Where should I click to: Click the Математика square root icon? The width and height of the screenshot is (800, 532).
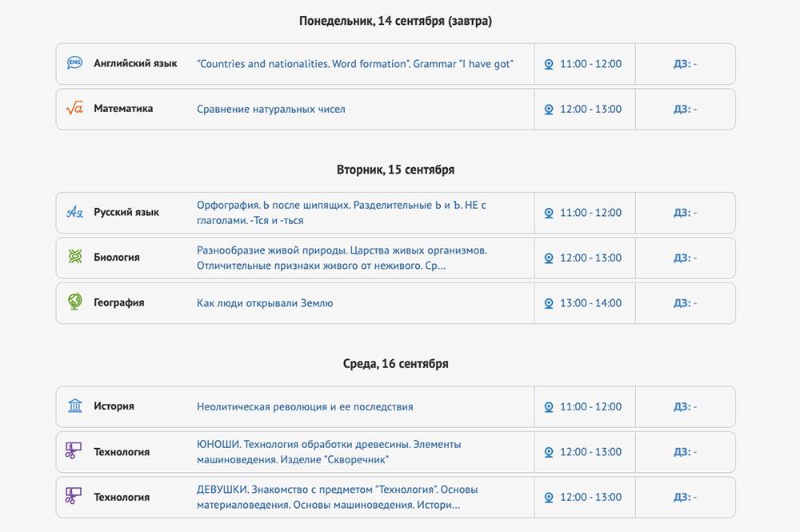point(74,109)
